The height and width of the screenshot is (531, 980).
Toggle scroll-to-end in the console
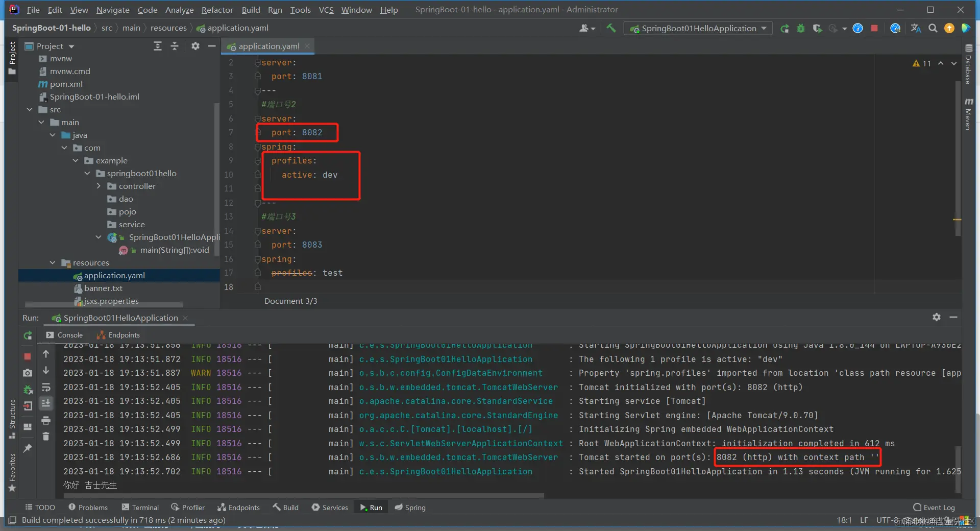(x=46, y=403)
